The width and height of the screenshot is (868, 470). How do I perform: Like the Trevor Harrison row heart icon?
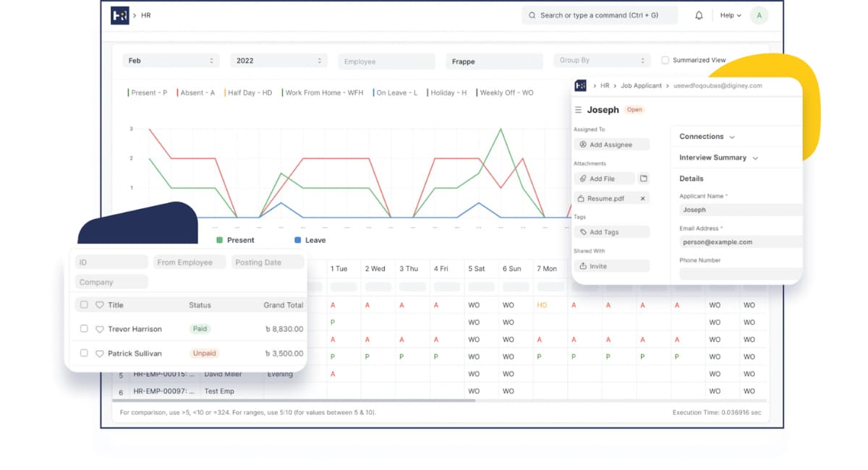coord(100,329)
